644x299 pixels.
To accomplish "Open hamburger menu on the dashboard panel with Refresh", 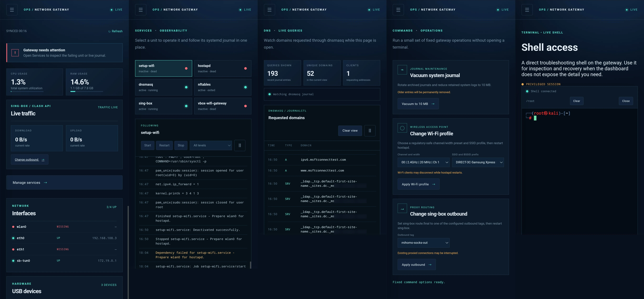I will click(x=12, y=10).
